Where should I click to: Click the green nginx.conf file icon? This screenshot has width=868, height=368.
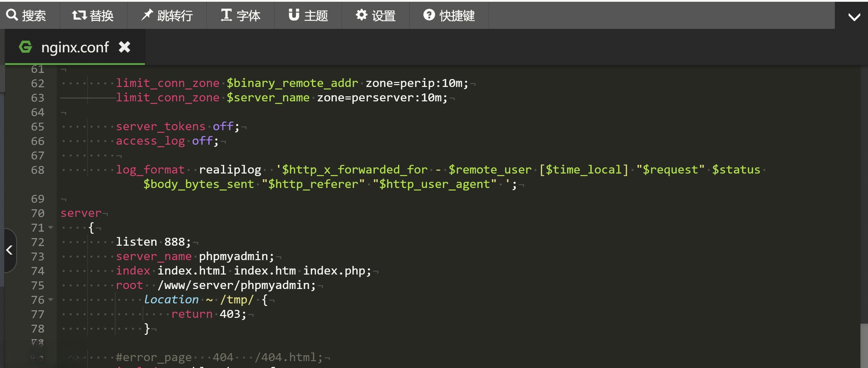point(25,47)
